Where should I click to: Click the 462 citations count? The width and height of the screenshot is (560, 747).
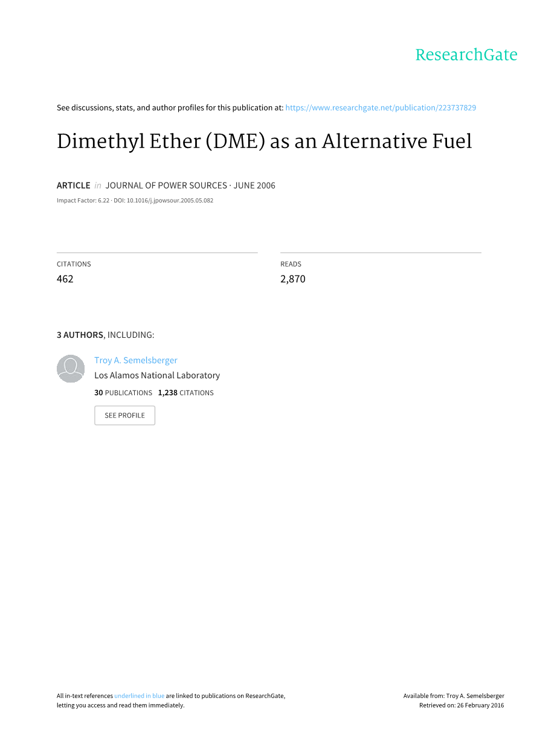65,279
